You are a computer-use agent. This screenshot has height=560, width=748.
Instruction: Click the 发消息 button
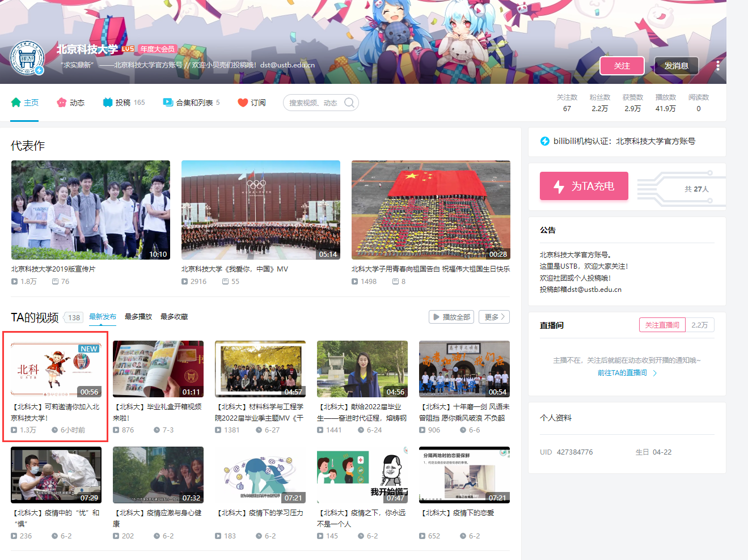point(676,66)
